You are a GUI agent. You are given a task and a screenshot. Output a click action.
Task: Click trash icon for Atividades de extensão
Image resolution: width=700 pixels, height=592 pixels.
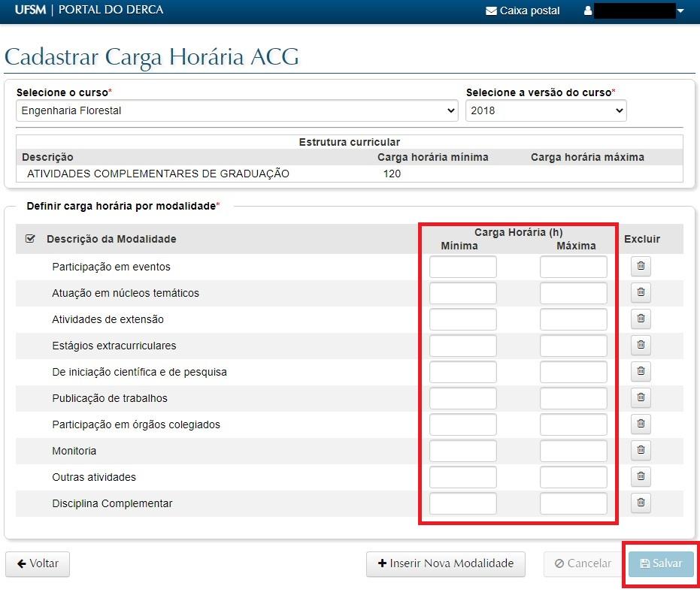click(x=641, y=319)
